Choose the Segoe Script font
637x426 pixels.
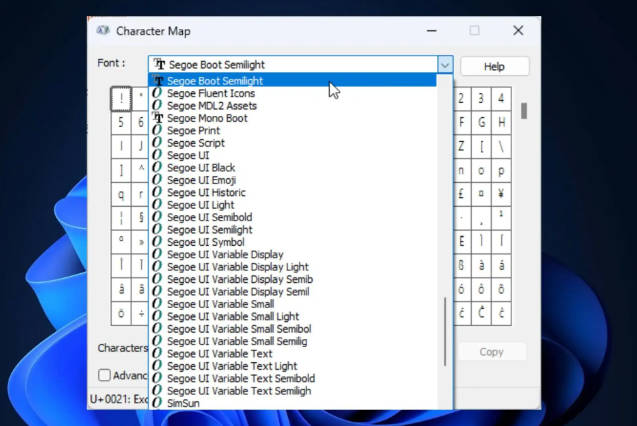tap(293, 143)
